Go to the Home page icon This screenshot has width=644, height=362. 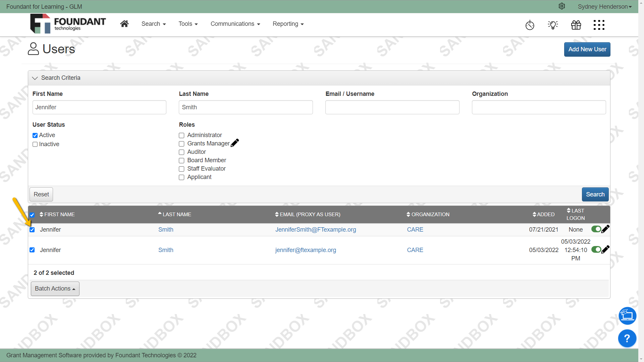click(x=124, y=24)
